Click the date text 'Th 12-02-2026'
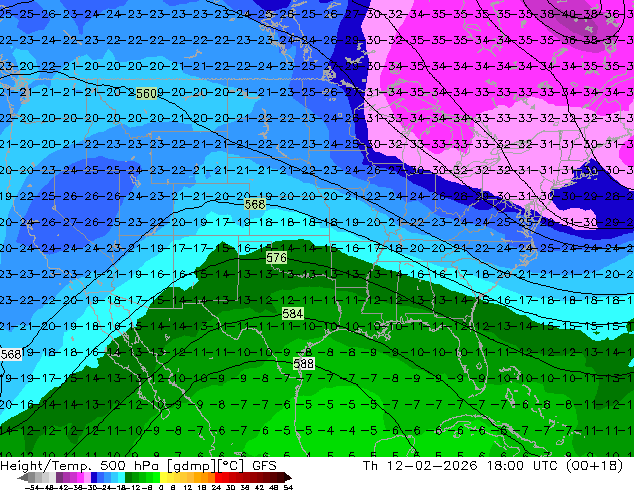The image size is (634, 490). (x=420, y=466)
